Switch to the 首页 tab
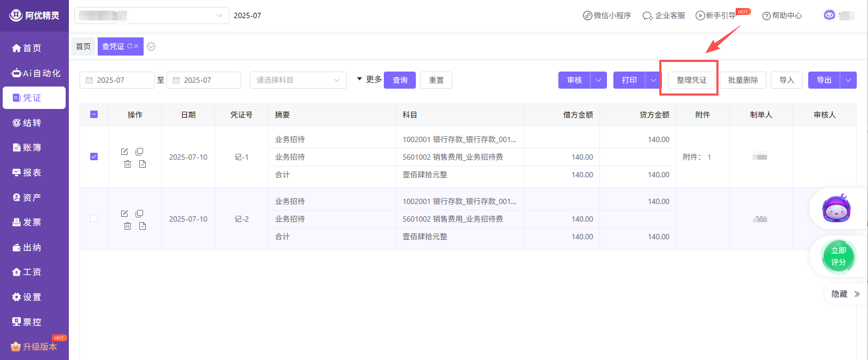Viewport: 868px width, 360px height. 83,46
